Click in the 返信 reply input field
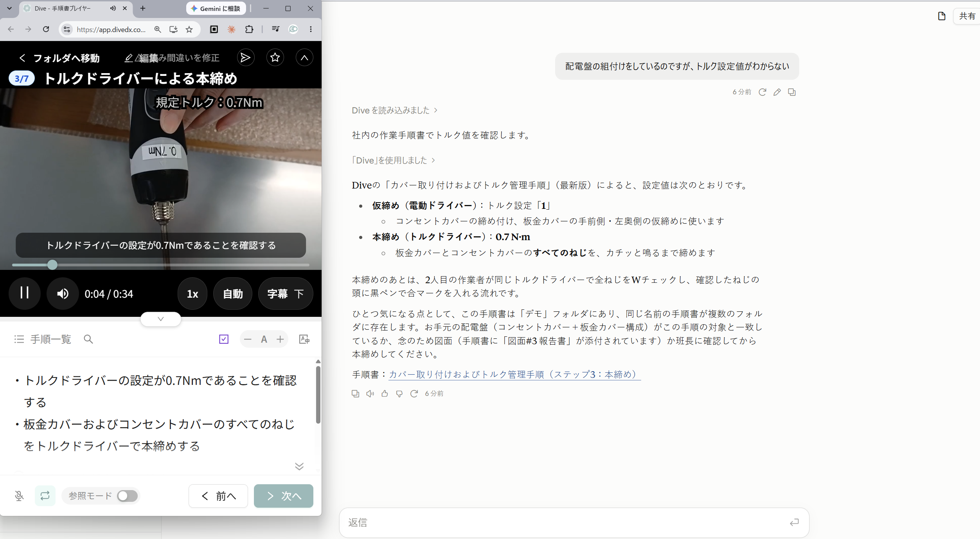The height and width of the screenshot is (539, 980). (574, 523)
